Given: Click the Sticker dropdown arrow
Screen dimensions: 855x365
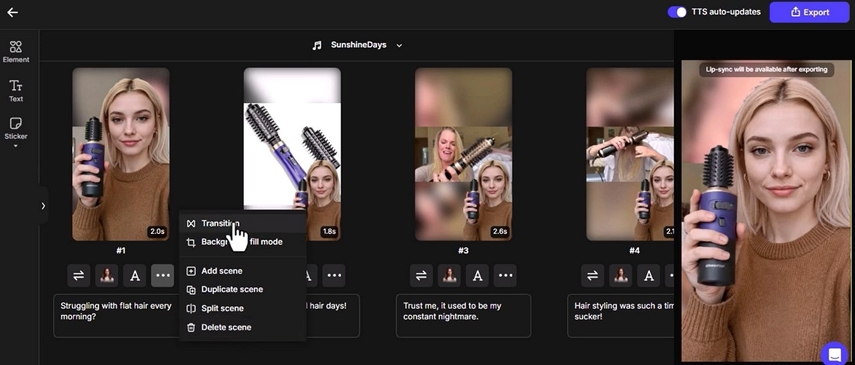Looking at the screenshot, I should click(x=16, y=146).
